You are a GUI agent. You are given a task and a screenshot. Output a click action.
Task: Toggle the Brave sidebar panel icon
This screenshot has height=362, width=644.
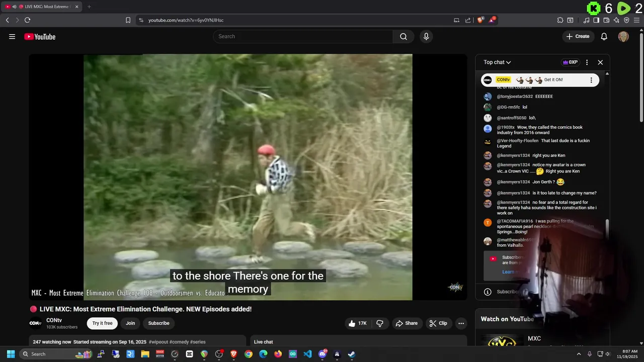pos(596,20)
